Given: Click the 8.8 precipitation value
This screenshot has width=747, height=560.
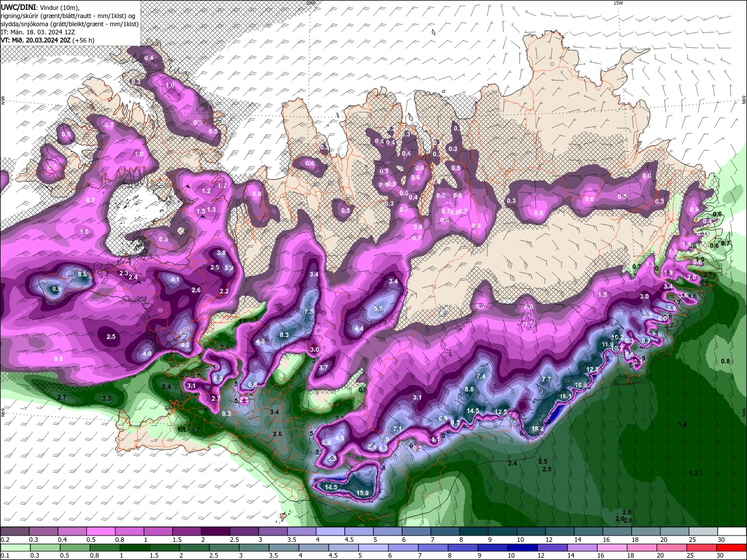Looking at the screenshot, I should (469, 389).
